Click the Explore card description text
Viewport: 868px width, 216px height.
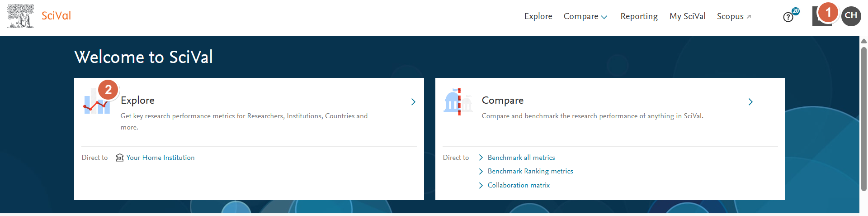tap(244, 121)
